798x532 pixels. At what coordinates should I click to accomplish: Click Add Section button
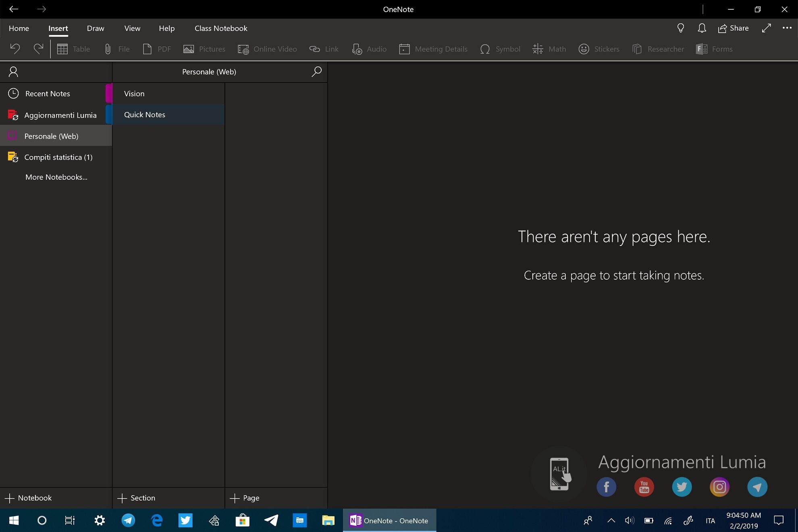click(x=138, y=498)
